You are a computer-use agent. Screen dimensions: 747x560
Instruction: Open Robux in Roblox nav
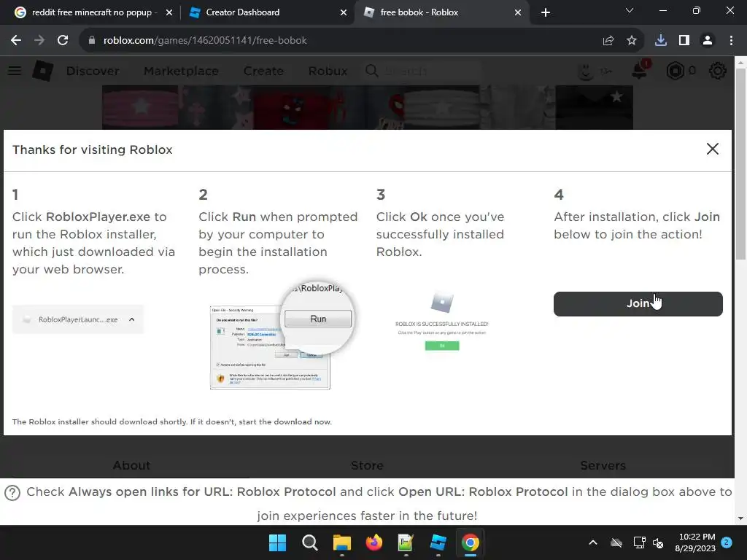328,71
